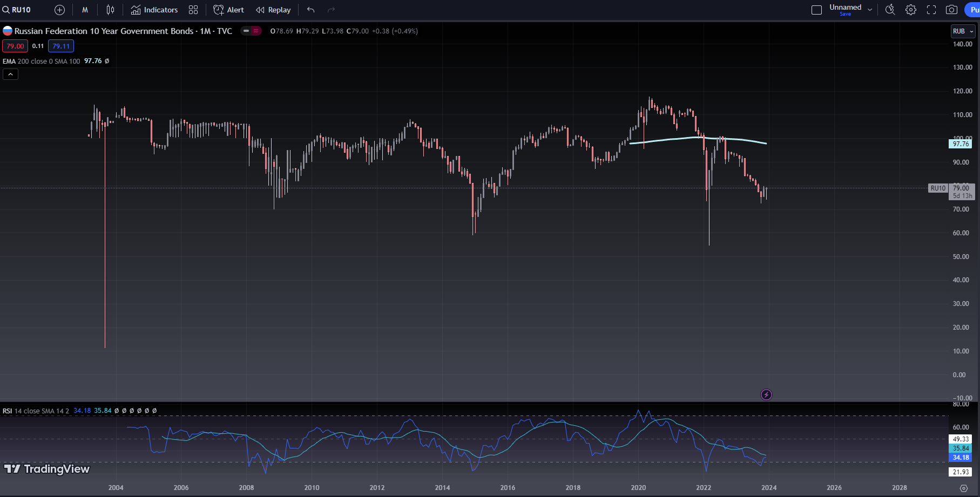Screen dimensions: 980x497
Task: Open the RU10 symbol search
Action: tap(17, 10)
